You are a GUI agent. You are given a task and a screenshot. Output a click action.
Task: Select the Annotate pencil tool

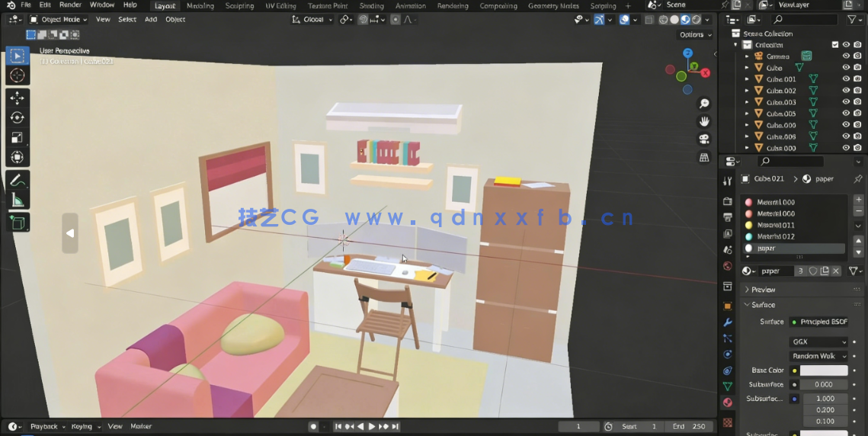(x=18, y=181)
